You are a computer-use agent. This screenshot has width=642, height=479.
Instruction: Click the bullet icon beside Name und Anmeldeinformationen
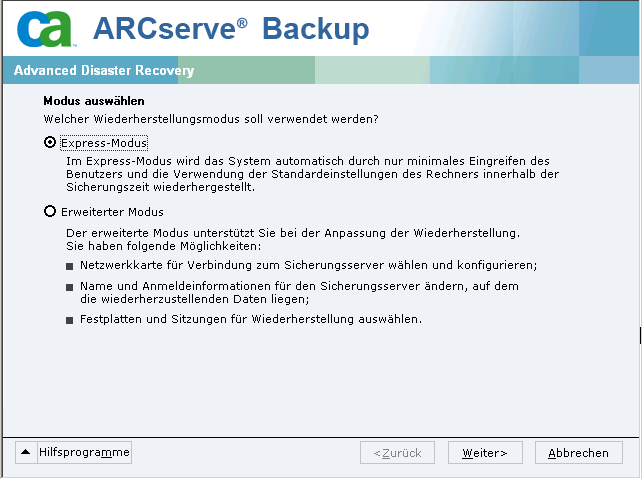pos(69,286)
